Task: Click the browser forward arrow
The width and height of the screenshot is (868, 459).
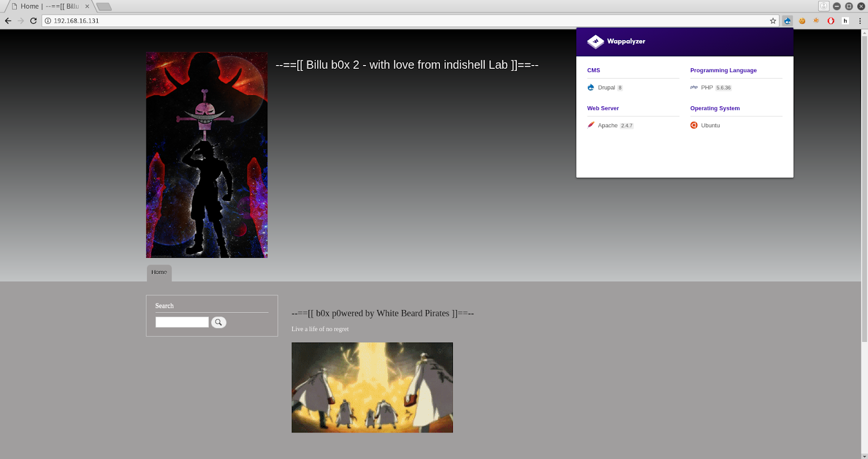Action: pyautogui.click(x=21, y=21)
